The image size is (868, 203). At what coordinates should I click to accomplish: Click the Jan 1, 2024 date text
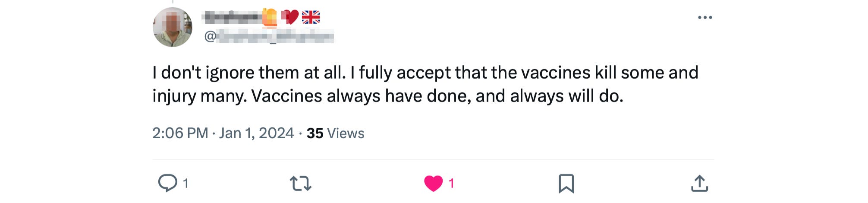256,133
